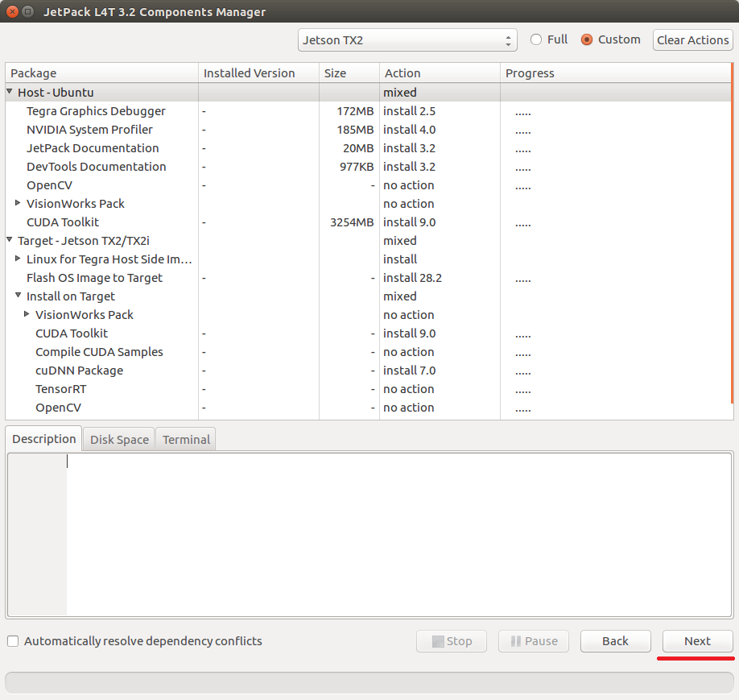Click the install 9.0 action for host CUDA Toolkit
739x700 pixels.
[409, 222]
